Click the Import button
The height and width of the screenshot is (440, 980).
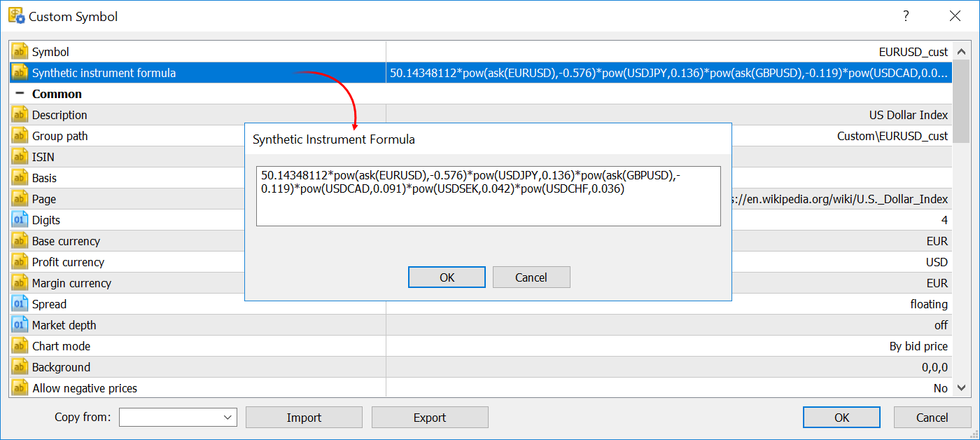click(x=304, y=417)
